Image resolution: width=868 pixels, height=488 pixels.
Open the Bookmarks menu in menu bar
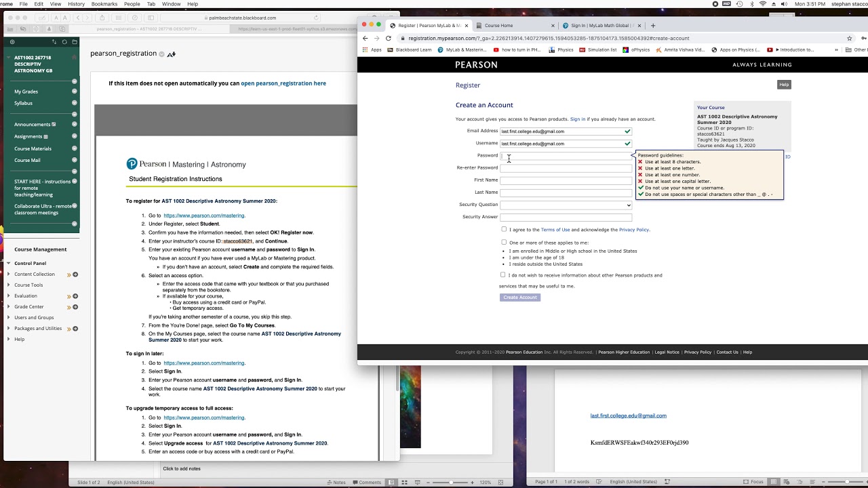pyautogui.click(x=104, y=4)
